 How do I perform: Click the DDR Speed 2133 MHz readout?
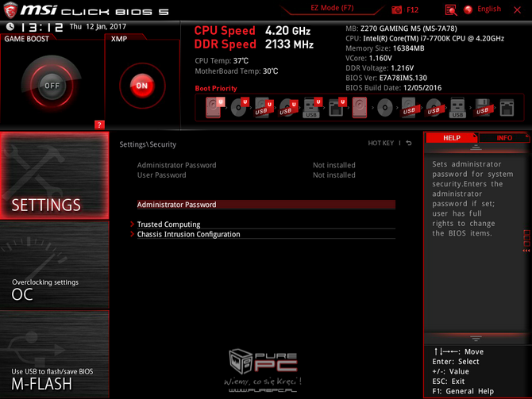(254, 44)
